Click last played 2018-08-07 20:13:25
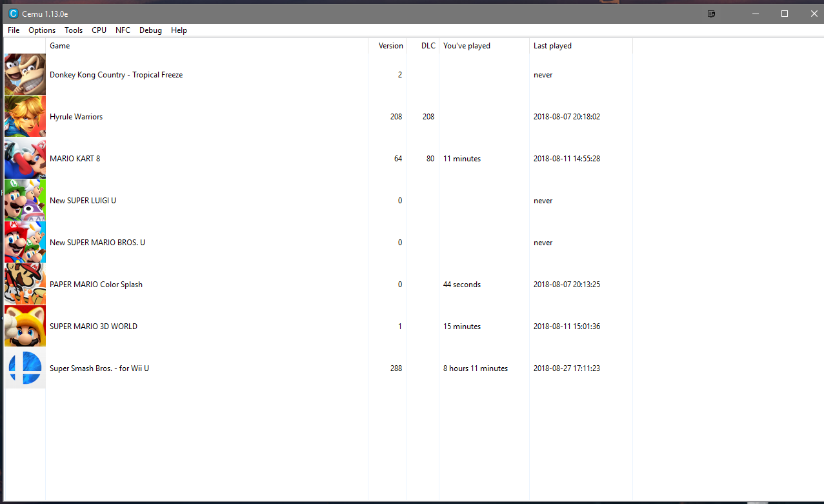Image resolution: width=824 pixels, height=504 pixels. tap(567, 285)
